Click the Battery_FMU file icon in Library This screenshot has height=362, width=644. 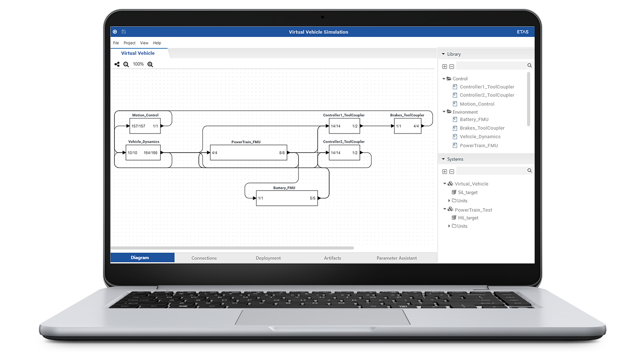pyautogui.click(x=455, y=119)
